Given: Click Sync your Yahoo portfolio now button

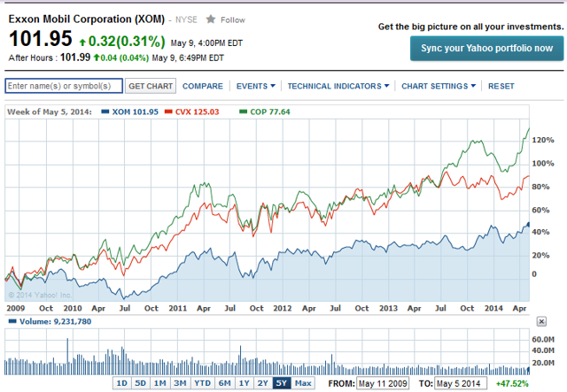Looking at the screenshot, I should pyautogui.click(x=486, y=48).
